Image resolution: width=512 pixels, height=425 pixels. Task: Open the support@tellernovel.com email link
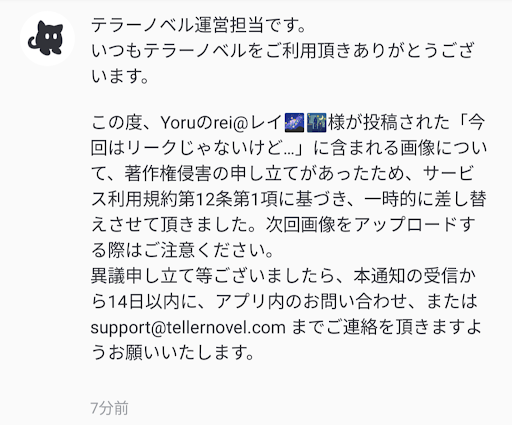[x=188, y=327]
